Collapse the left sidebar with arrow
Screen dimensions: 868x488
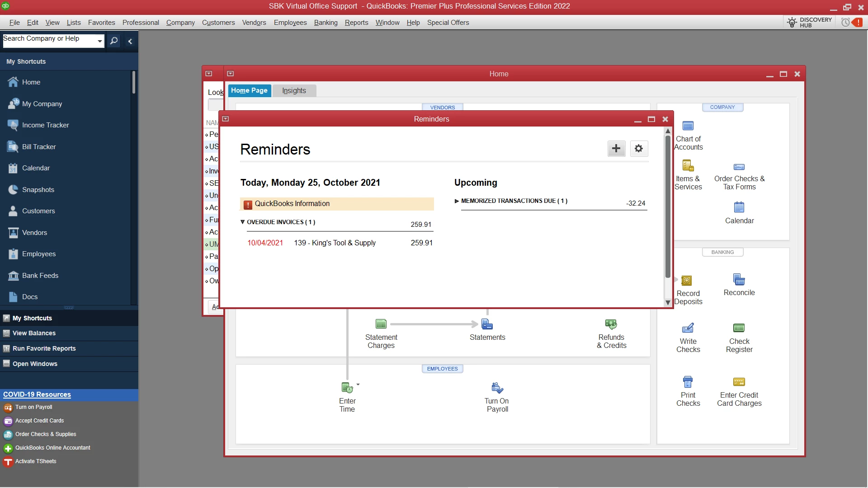click(130, 41)
